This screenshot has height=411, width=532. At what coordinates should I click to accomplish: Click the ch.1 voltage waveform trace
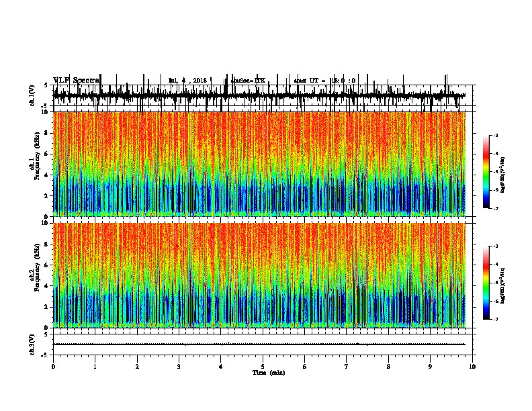(x=259, y=95)
